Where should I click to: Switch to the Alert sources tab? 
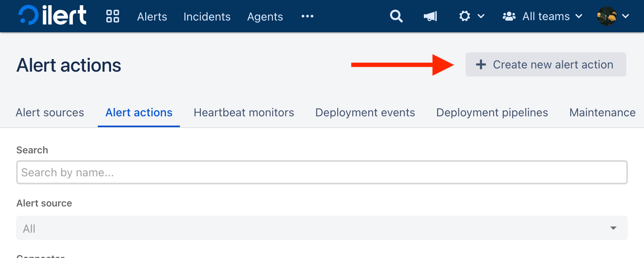click(x=50, y=113)
